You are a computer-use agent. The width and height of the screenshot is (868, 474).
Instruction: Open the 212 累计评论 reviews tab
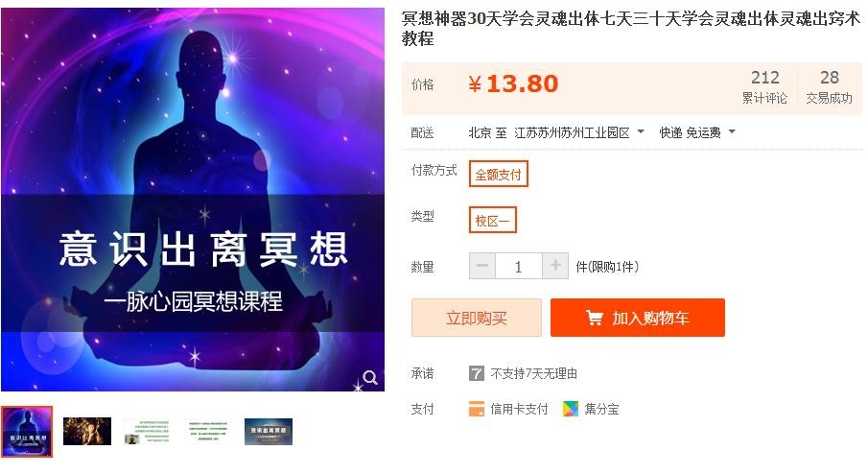click(764, 87)
